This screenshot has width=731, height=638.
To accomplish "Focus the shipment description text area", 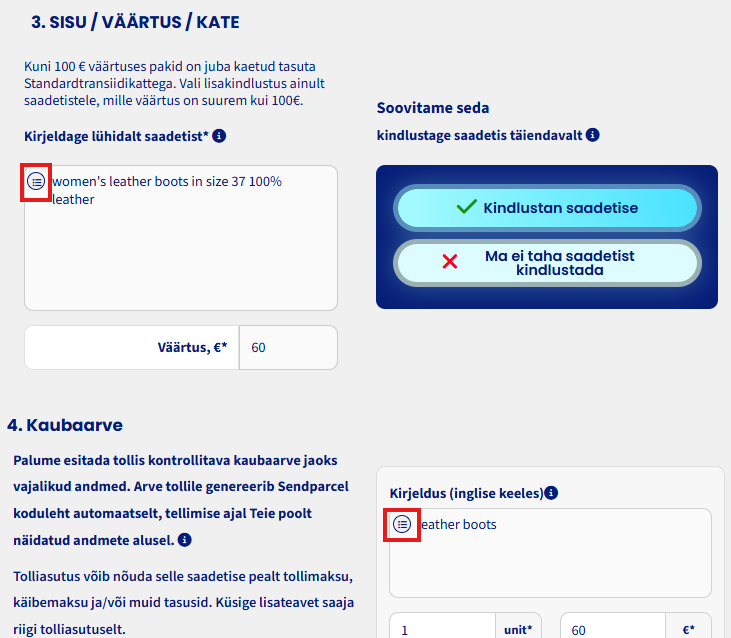I will [x=181, y=238].
